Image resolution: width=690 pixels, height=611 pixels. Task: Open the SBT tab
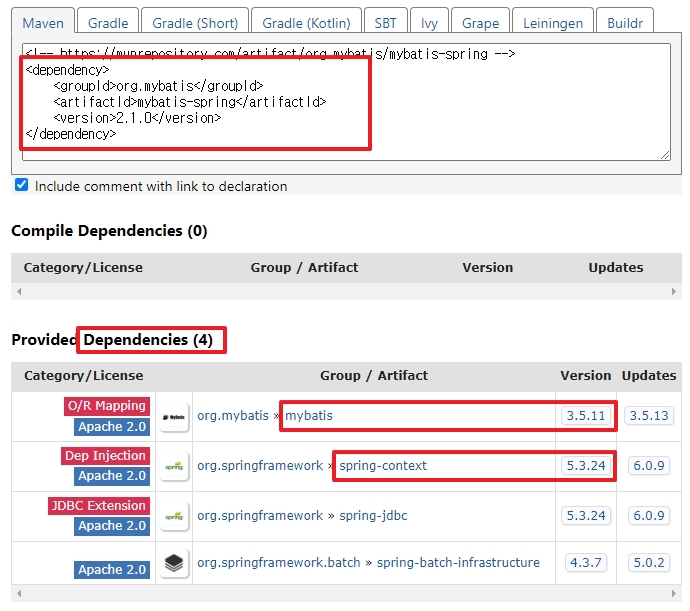385,22
